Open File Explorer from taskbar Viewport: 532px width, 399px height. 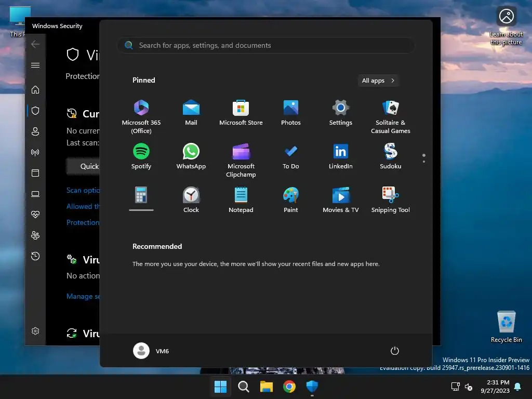point(267,387)
